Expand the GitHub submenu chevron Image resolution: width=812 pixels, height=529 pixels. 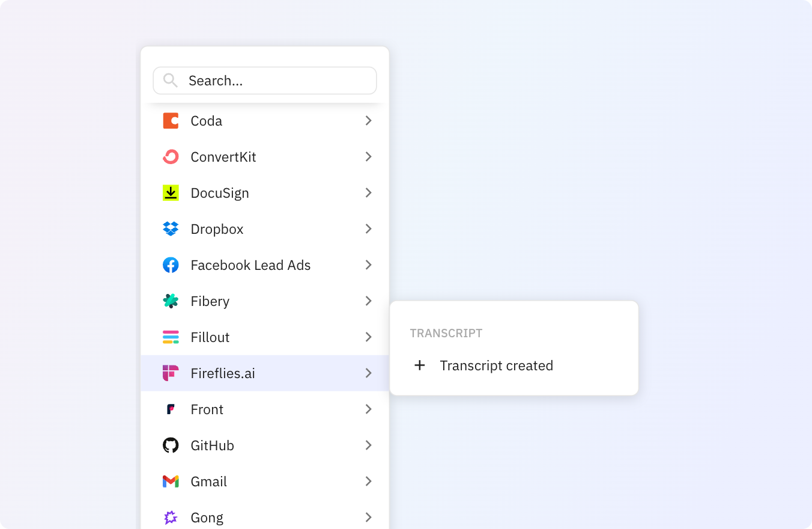pos(369,445)
